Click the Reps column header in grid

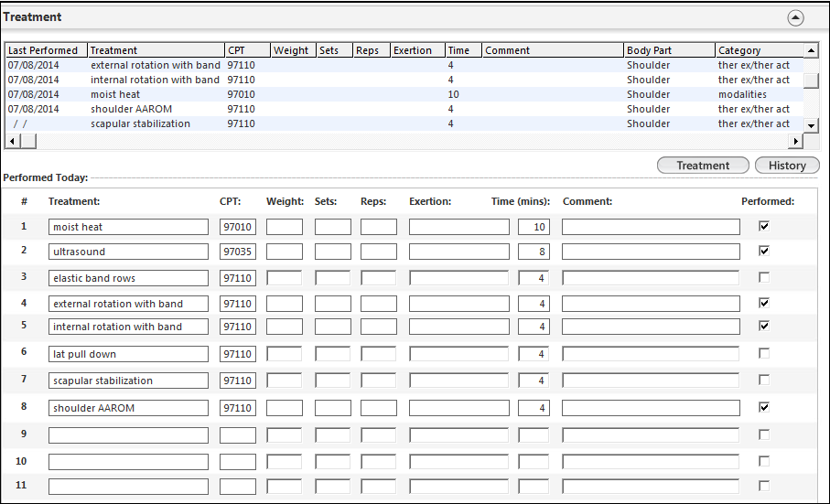click(372, 50)
